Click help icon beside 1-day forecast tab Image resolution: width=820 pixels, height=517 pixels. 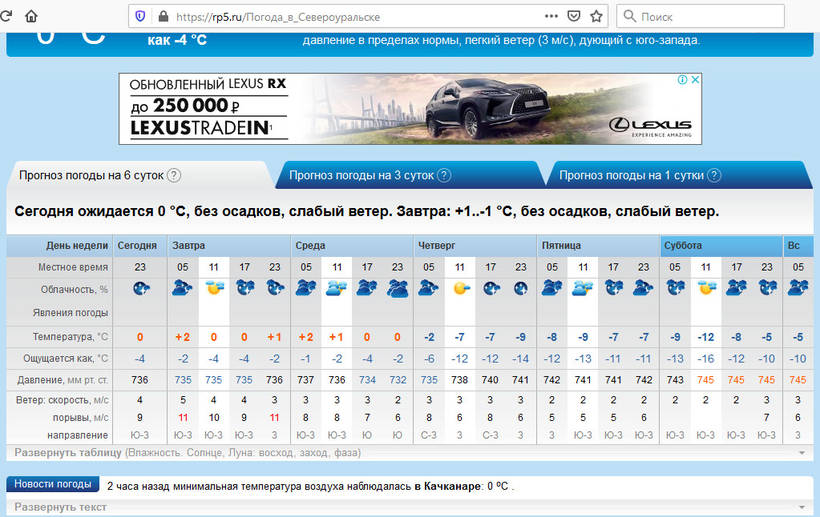pyautogui.click(x=714, y=175)
